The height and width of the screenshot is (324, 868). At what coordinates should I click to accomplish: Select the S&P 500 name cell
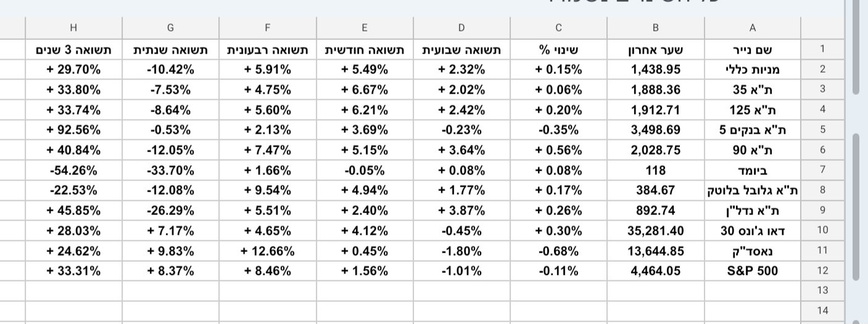753,271
